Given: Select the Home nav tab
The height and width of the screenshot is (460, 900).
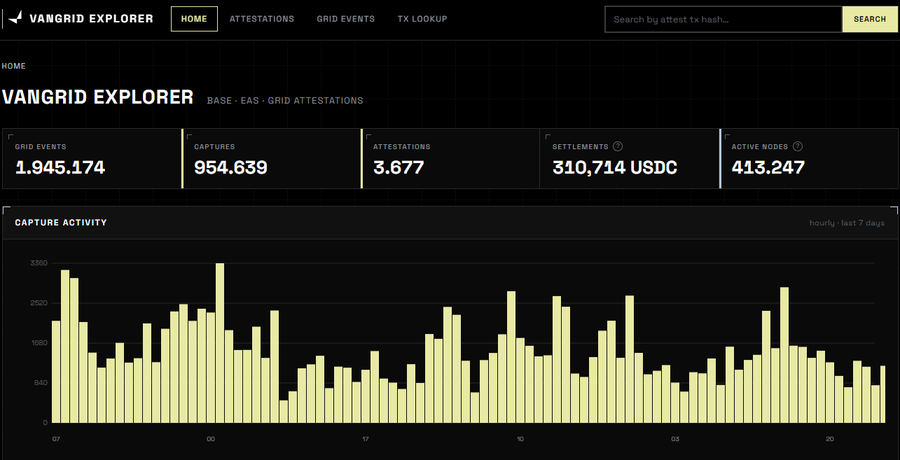Looking at the screenshot, I should 194,19.
